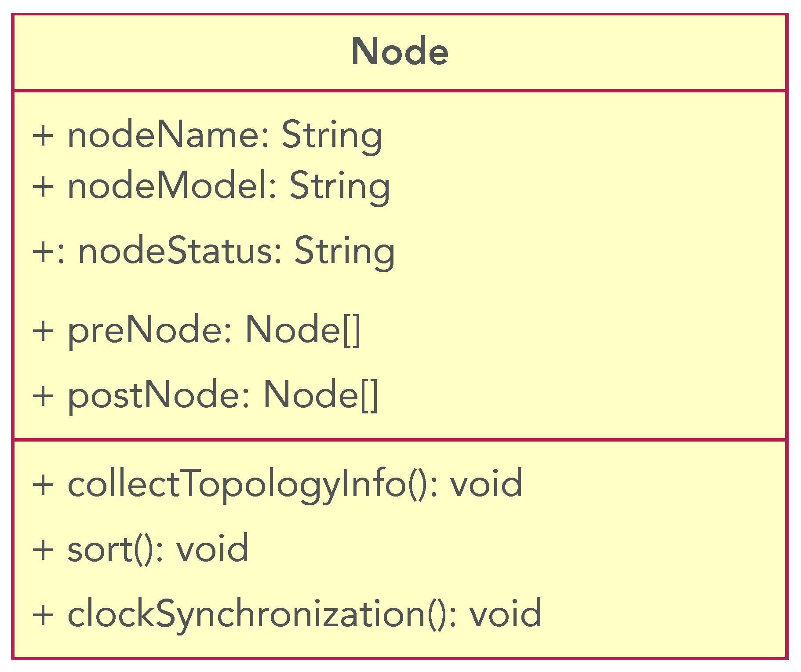The height and width of the screenshot is (672, 801).
Task: Select the sort() method name
Action: pos(110,549)
